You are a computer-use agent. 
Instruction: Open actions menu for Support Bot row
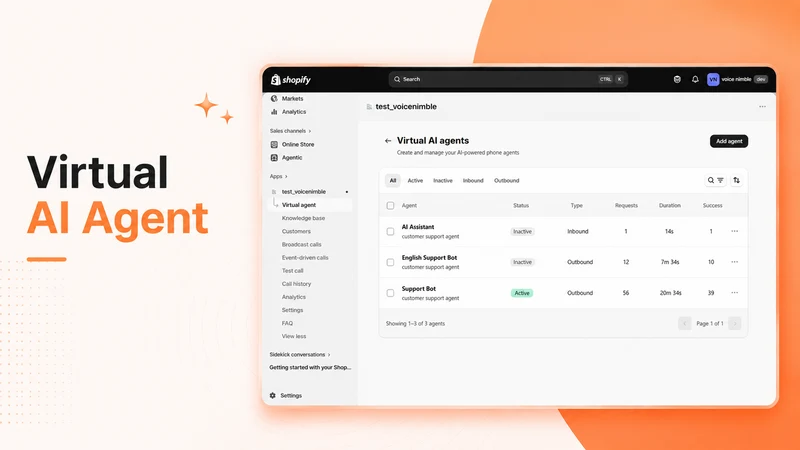click(735, 293)
